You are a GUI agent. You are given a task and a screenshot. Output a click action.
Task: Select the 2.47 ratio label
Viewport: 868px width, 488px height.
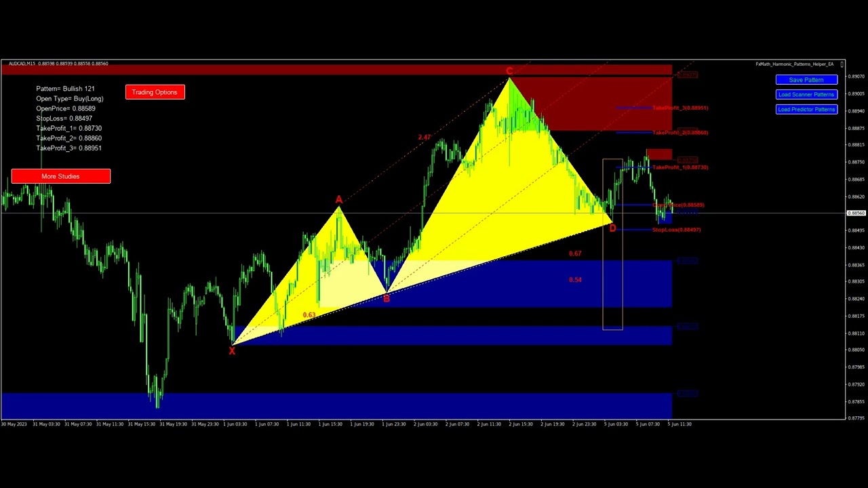tap(425, 138)
